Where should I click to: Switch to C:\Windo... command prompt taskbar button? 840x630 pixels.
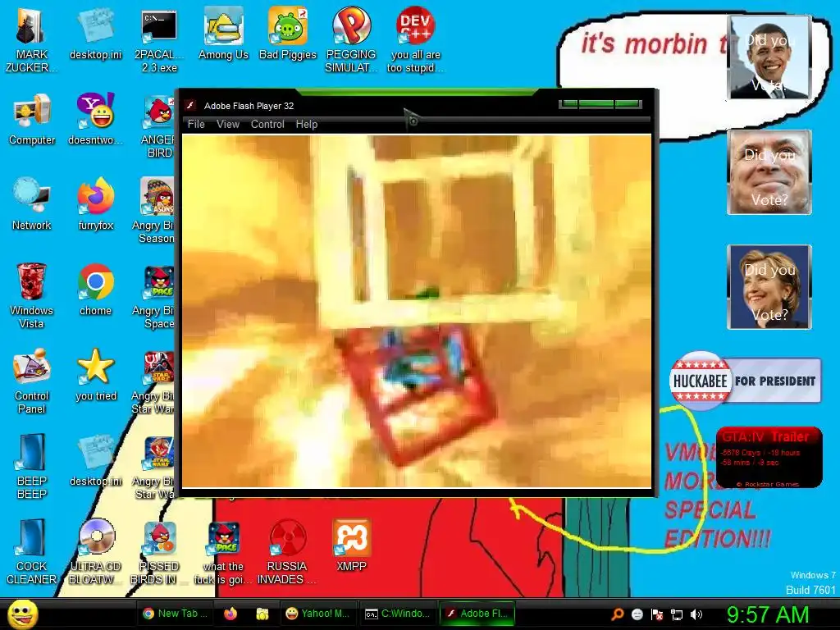coord(397,614)
